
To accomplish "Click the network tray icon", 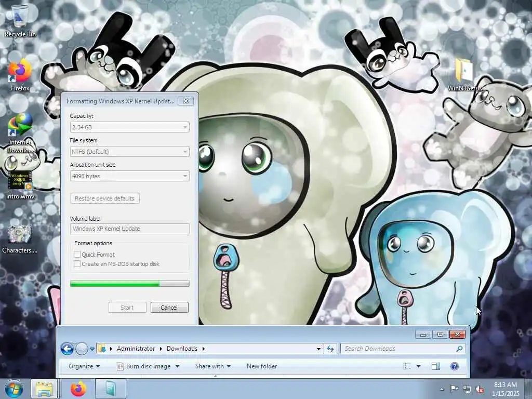I will pyautogui.click(x=467, y=389).
